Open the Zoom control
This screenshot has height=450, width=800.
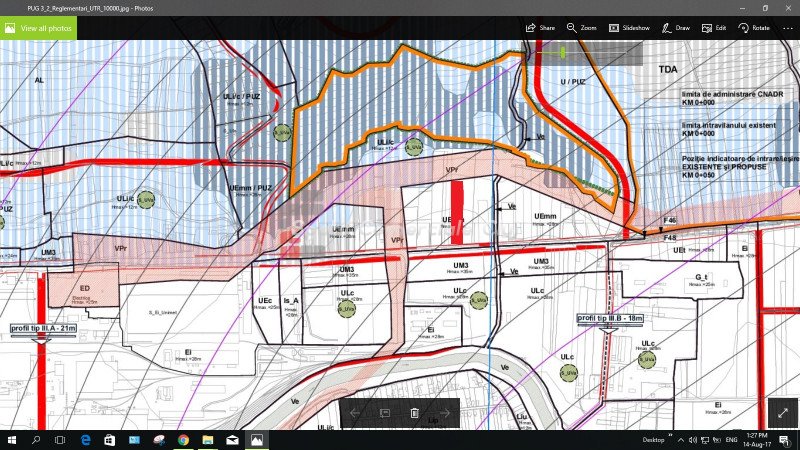point(581,28)
